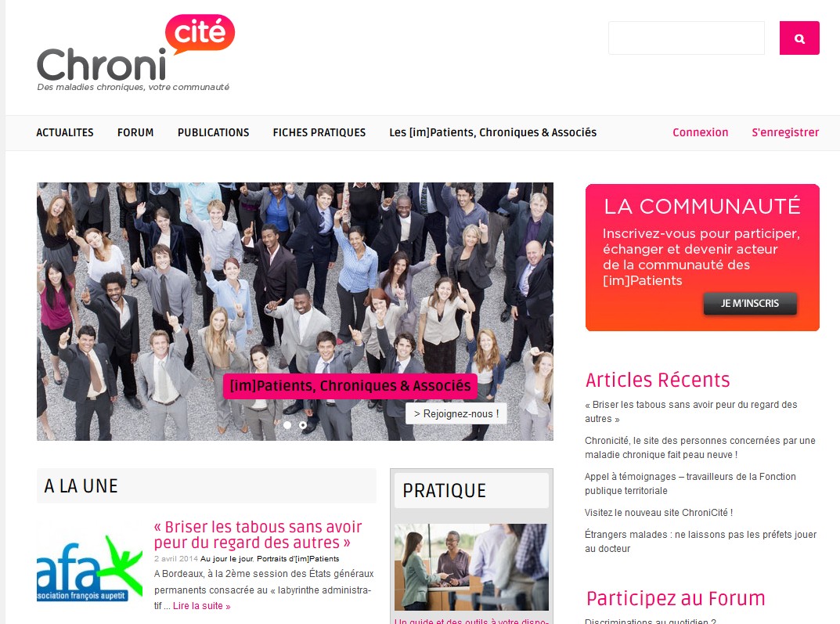
Task: Open the ACTUALITES menu item
Action: [65, 132]
